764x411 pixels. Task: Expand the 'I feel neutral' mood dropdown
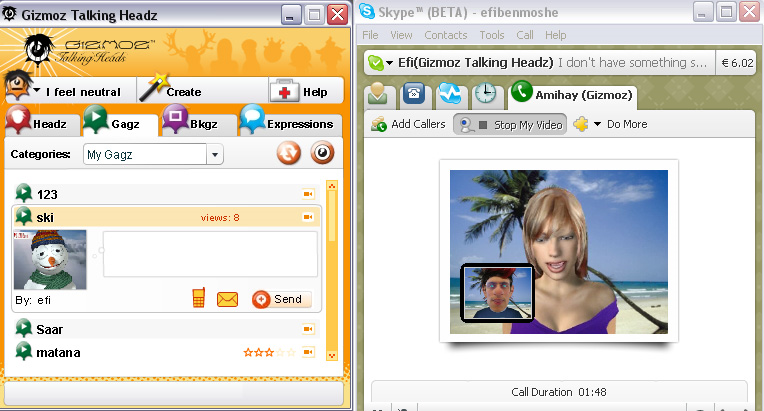click(x=37, y=91)
